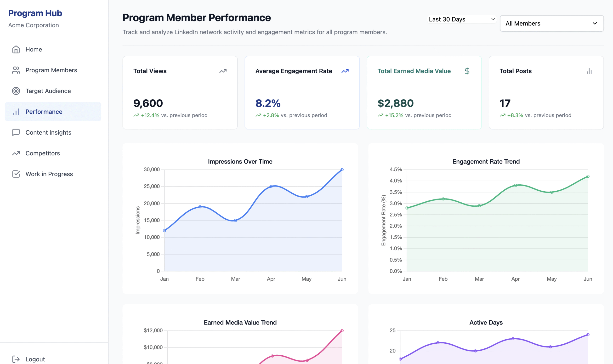Click the chevron in the All Members dropdown

[x=595, y=23]
